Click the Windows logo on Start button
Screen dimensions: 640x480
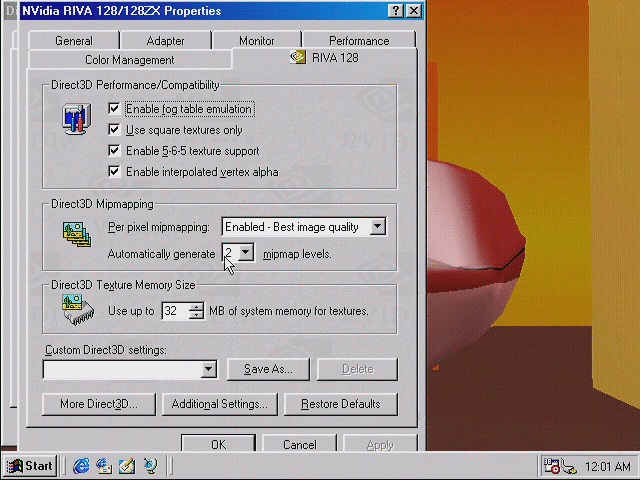[x=15, y=466]
